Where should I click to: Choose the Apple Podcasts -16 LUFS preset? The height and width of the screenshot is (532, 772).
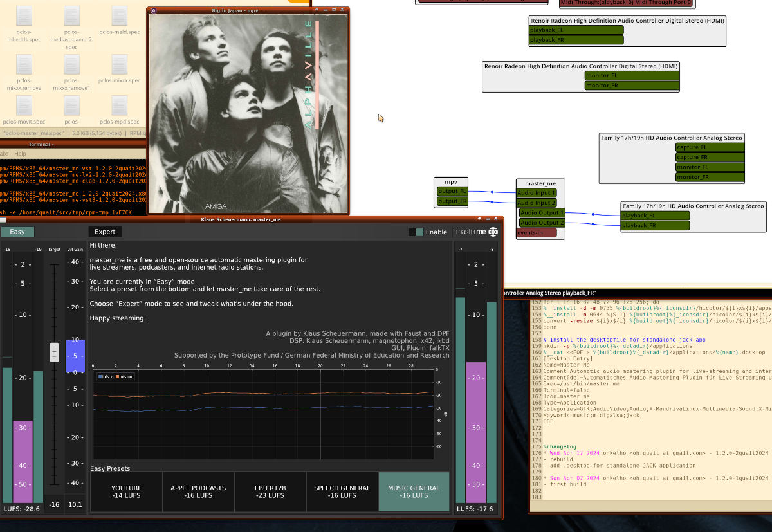coord(198,491)
